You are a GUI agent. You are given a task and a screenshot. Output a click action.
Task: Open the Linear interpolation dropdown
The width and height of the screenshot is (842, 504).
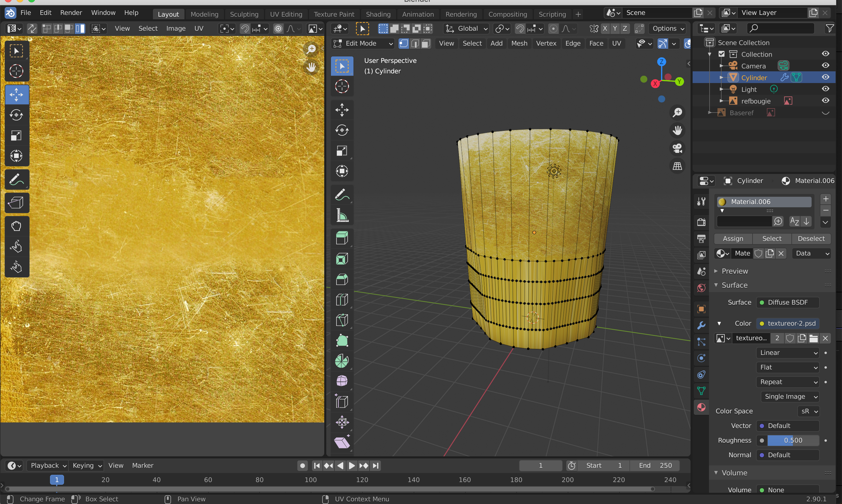pos(788,353)
